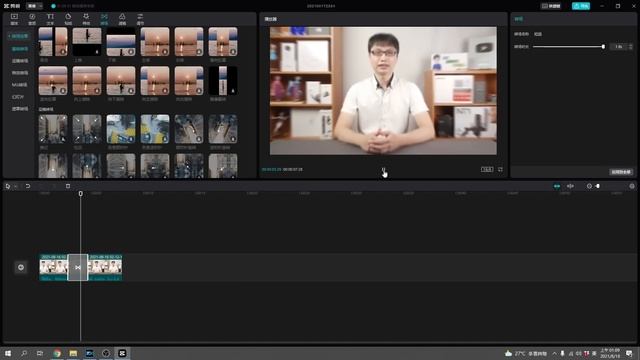Click the track cover button left of the clips
Image resolution: width=640 pixels, height=360 pixels.
coord(21,267)
